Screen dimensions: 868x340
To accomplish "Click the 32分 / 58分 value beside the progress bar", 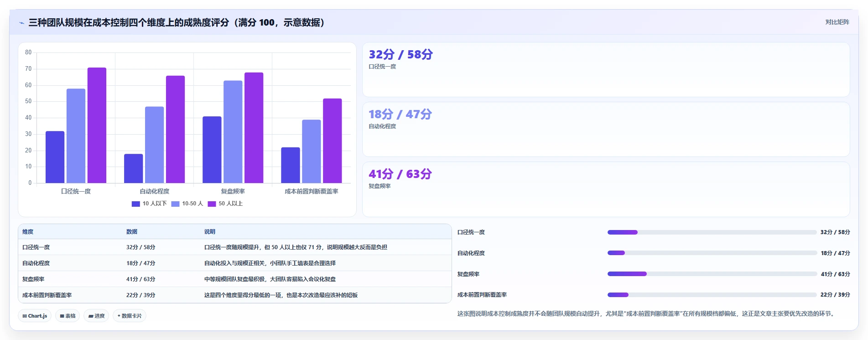I will (x=835, y=232).
